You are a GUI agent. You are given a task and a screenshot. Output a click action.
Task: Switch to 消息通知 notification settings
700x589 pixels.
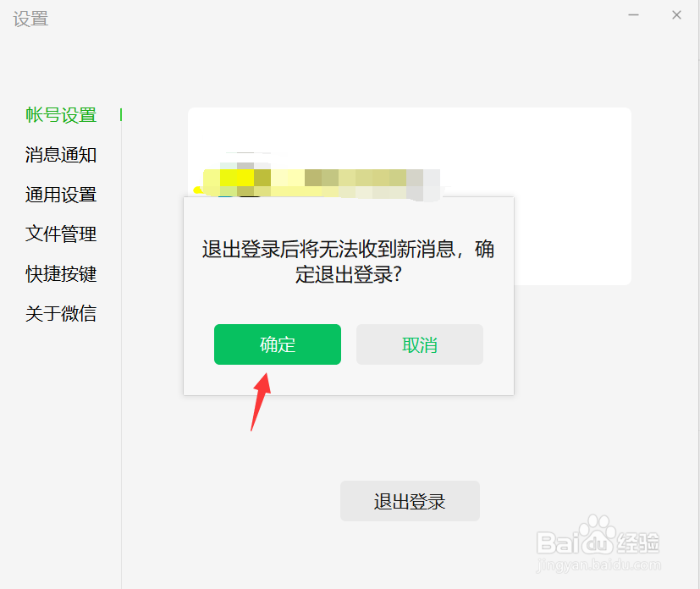[x=61, y=155]
